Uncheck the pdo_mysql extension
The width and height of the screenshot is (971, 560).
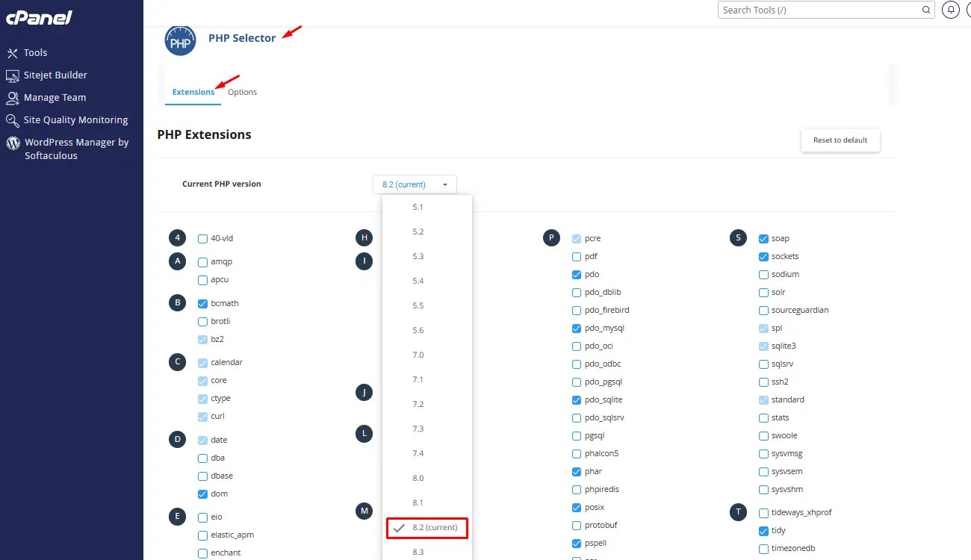[x=576, y=329]
